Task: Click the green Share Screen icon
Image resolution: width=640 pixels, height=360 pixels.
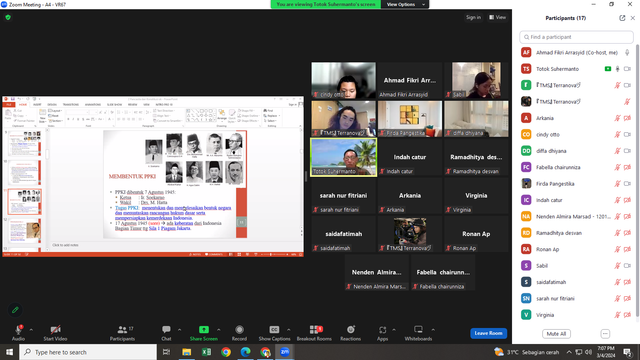Action: pyautogui.click(x=204, y=329)
